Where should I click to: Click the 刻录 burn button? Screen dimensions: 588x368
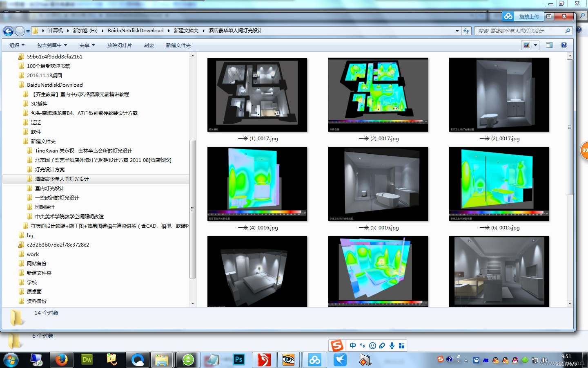coord(149,45)
